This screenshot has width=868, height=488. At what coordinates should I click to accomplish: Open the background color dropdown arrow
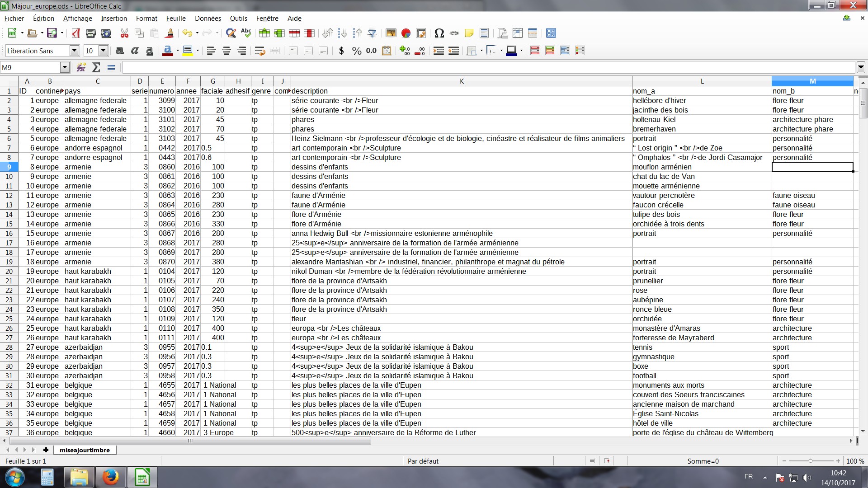click(x=521, y=51)
